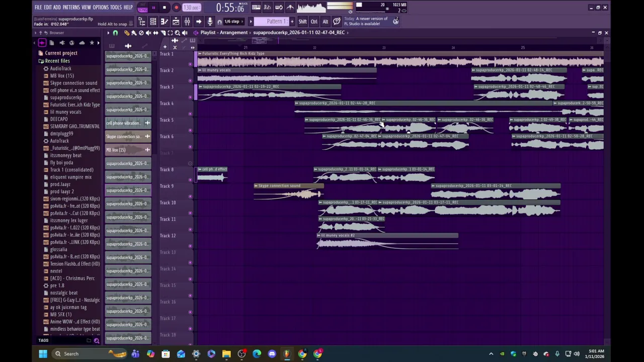The height and width of the screenshot is (362, 644).
Task: Click the speaker plugin browser tab icon
Action: [62, 43]
